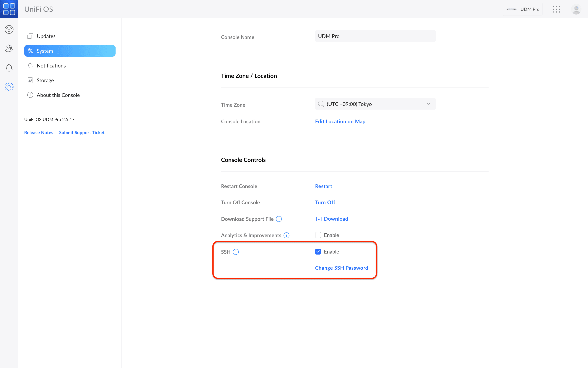
Task: Show info tooltip for Download Support File
Action: point(279,219)
